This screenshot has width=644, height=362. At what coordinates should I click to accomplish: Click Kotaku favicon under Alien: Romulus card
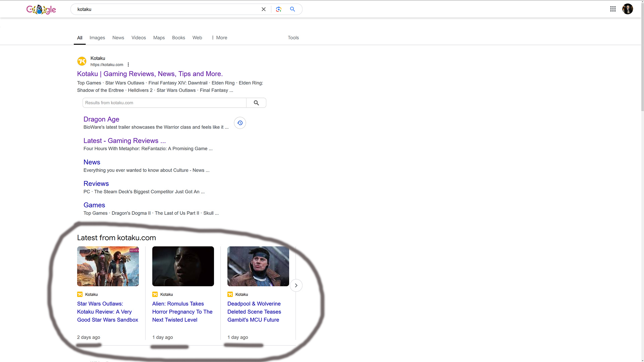[x=155, y=295]
